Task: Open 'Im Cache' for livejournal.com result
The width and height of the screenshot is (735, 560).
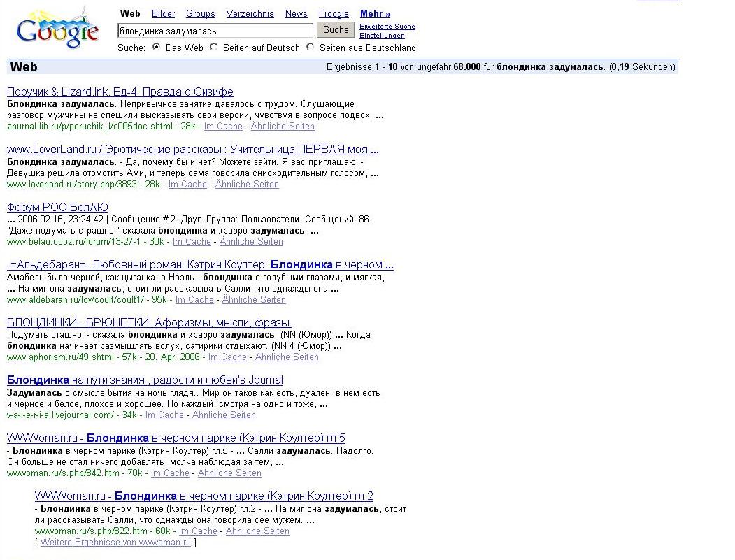Action: [x=164, y=415]
